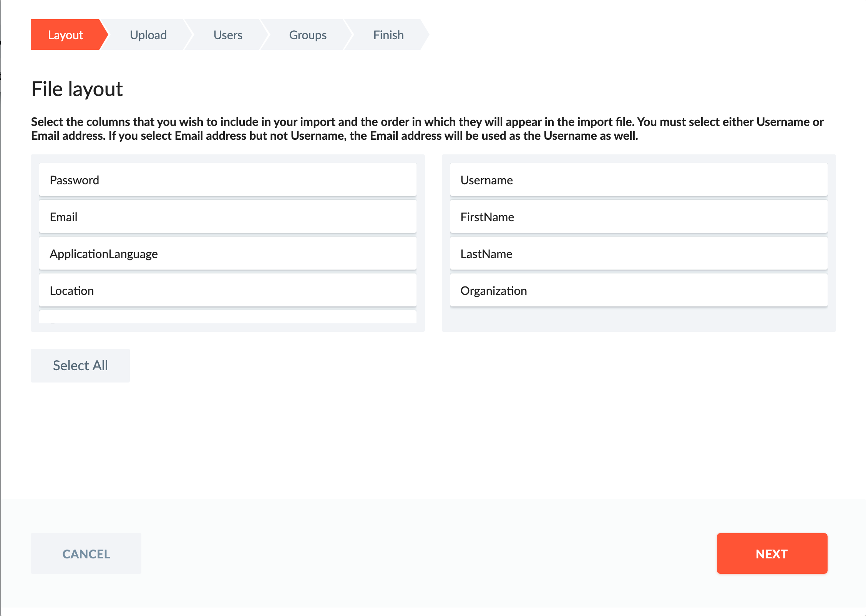
Task: Select the Layout step
Action: click(65, 35)
